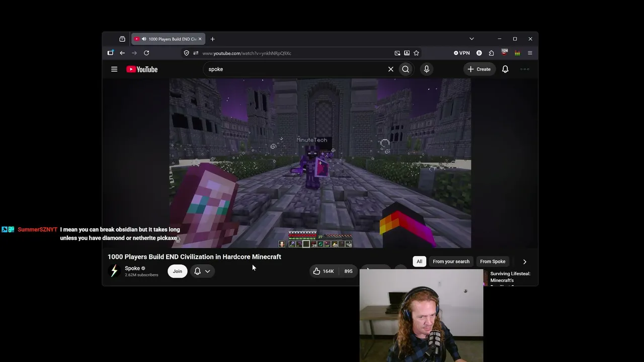644x362 pixels.
Task: Open the extension with the 124 badge
Action: [x=504, y=53]
